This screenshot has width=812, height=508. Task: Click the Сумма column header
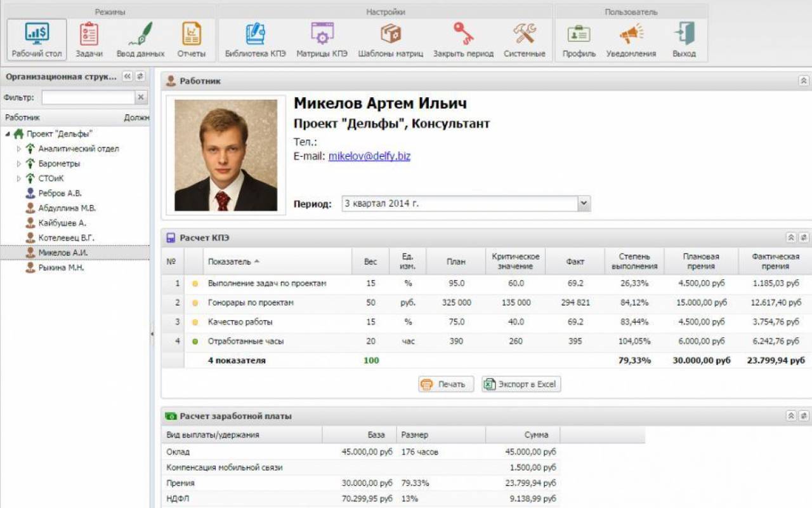click(523, 435)
